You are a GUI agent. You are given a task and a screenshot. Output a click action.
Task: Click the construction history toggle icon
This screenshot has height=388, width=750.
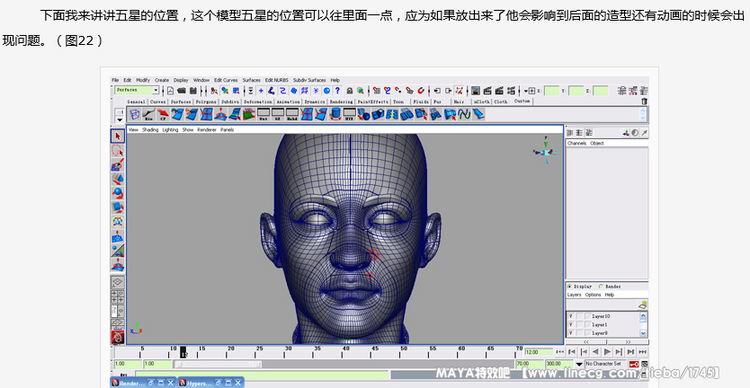coord(459,90)
